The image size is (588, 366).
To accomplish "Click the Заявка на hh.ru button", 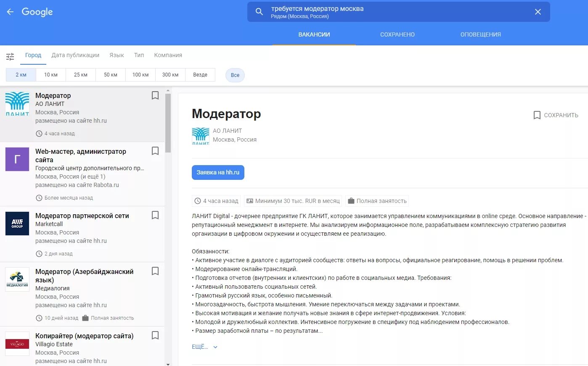I will (x=218, y=172).
